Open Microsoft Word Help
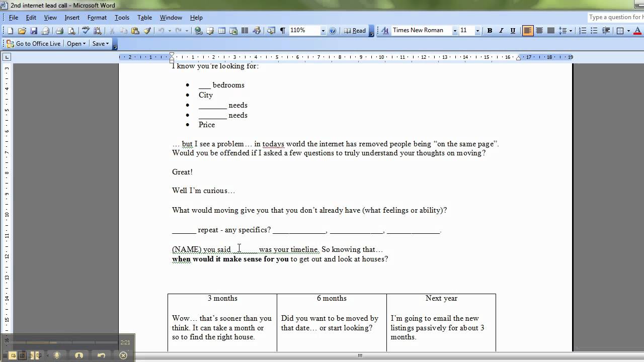This screenshot has height=362, width=644. (x=333, y=31)
